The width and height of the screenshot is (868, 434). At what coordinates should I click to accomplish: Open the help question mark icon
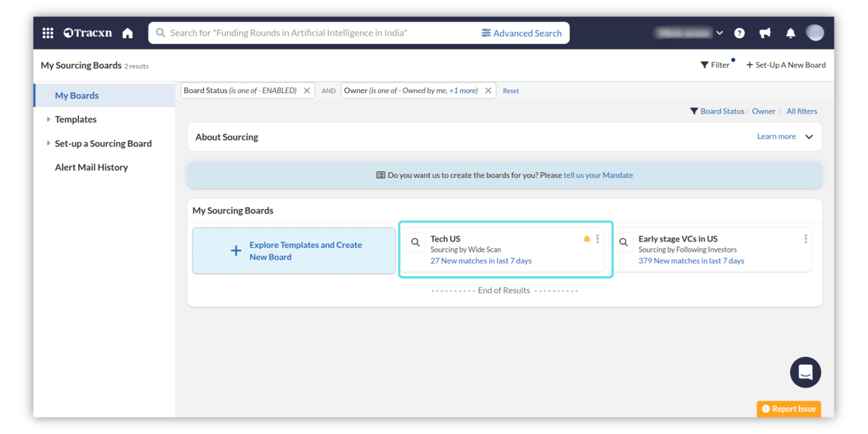739,33
